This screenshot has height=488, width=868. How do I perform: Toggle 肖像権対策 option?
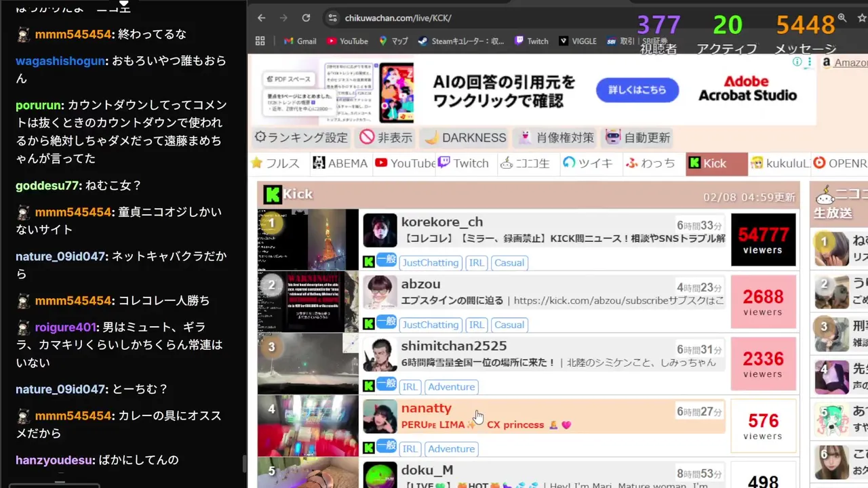coord(556,138)
